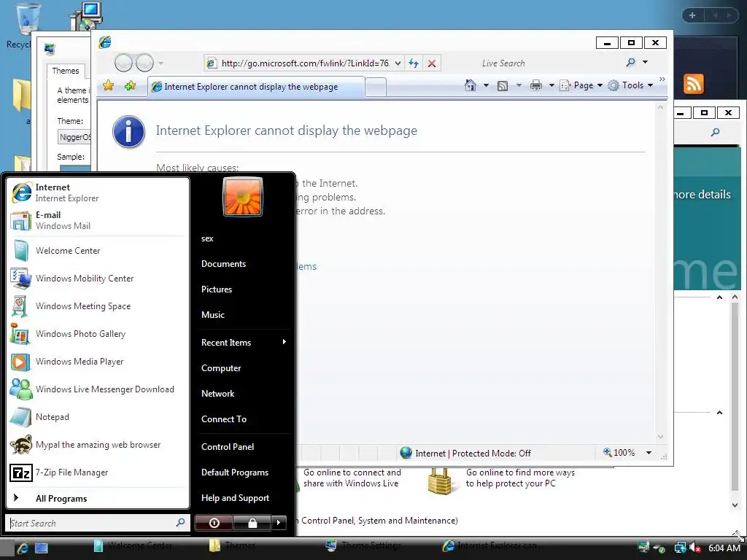747x560 pixels.
Task: Open Live Search options dropdown
Action: 645,63
